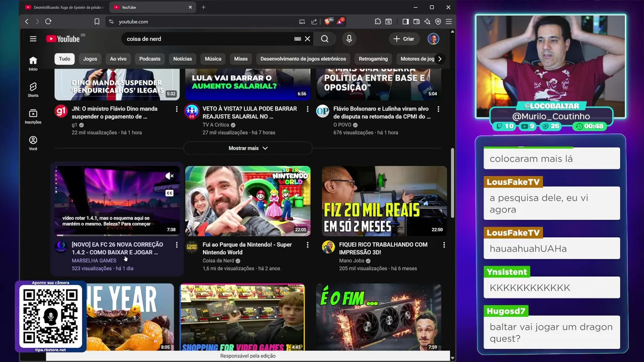Open video title Fui ao Parque da Nintendo
Screen dimensions: 644x362
[247, 248]
